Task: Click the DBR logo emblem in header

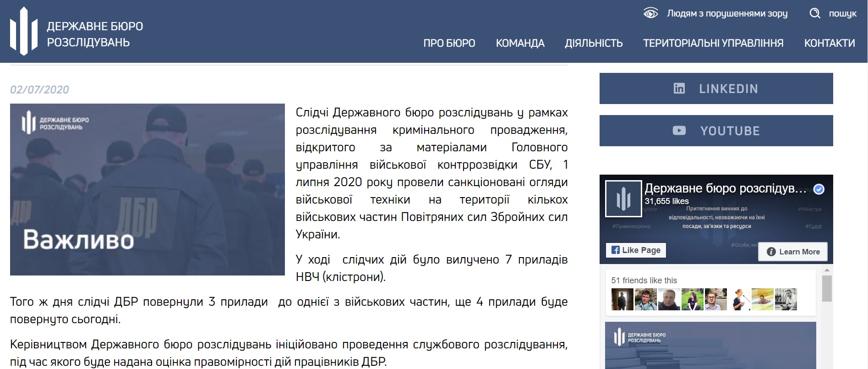Action: [24, 31]
